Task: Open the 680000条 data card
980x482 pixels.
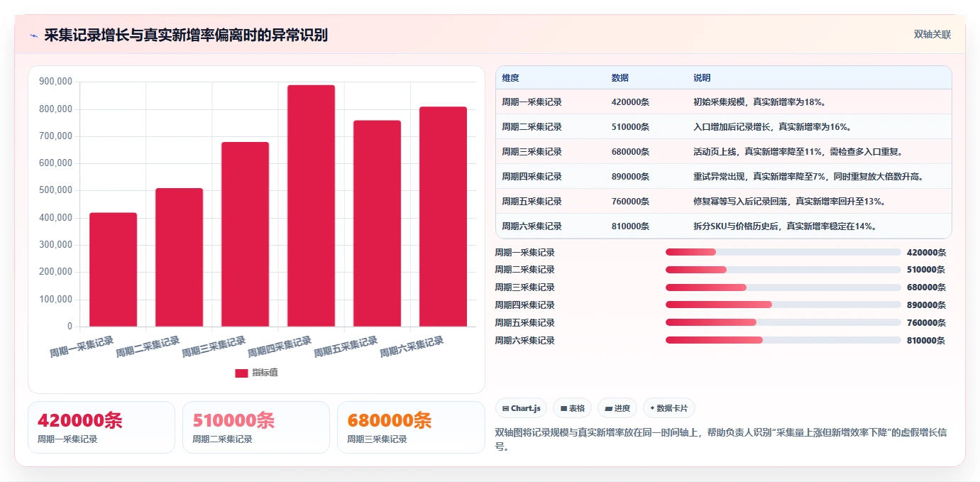Action: tap(411, 427)
